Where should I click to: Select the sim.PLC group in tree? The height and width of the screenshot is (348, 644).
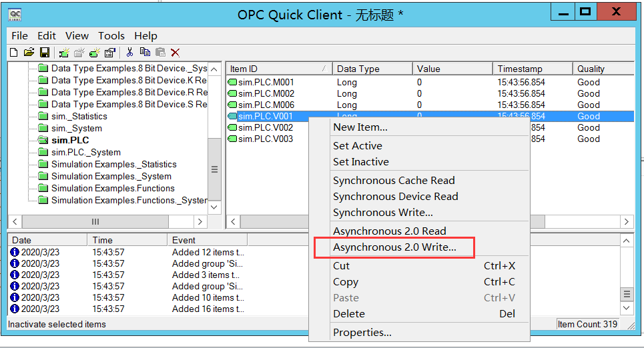[x=70, y=141]
